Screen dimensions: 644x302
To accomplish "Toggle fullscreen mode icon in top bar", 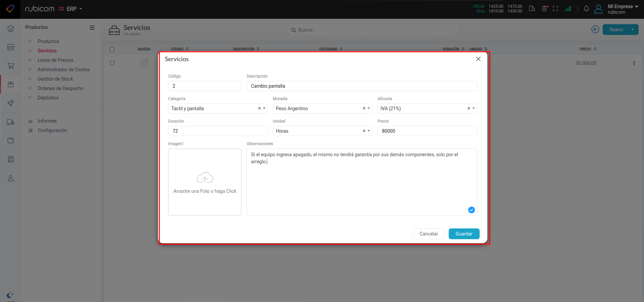I will 555,9.
